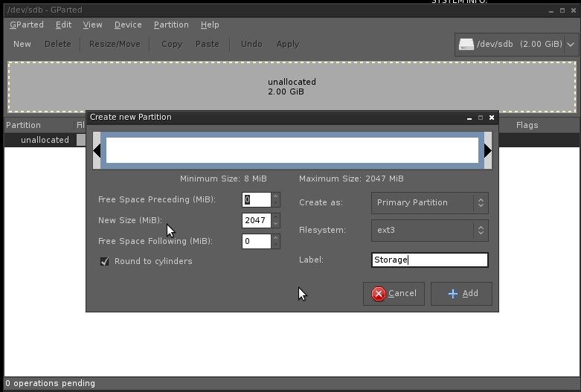Viewport: 581px width, 392px height.
Task: Decrease New Size with down stepper arrow
Action: [275, 224]
